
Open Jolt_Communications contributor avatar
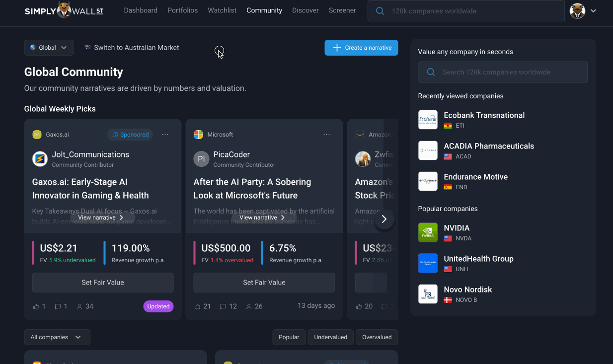tap(40, 159)
